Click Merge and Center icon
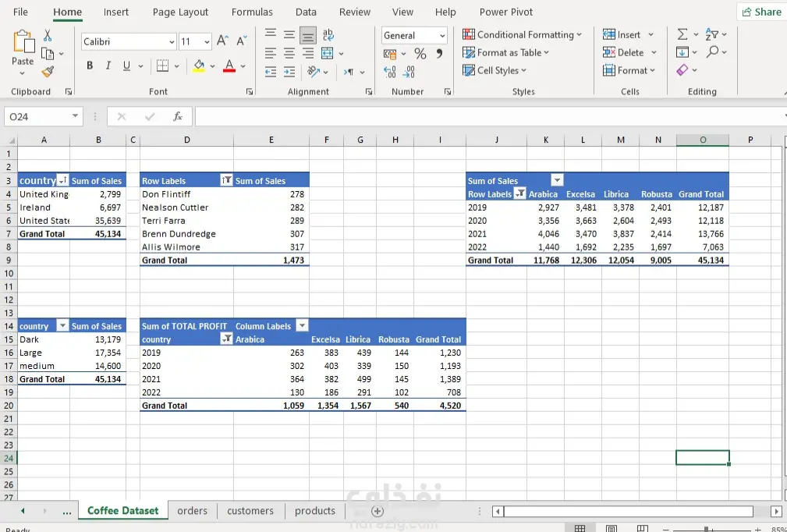787x532 pixels. point(328,53)
